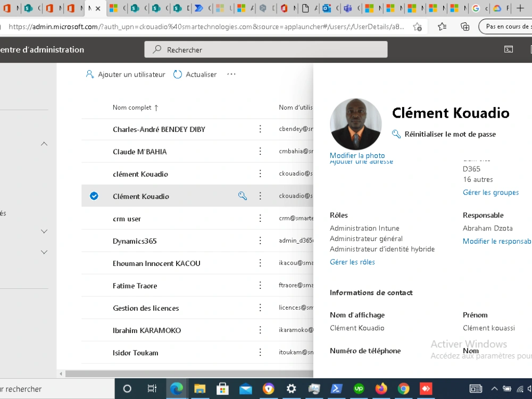Viewport: 532px width, 399px height.
Task: Sort by Nom complet column header
Action: [135, 107]
